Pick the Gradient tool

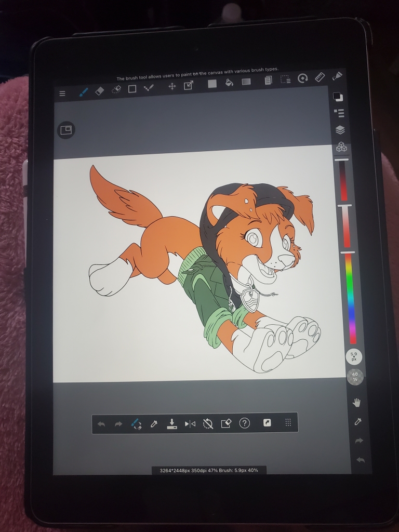pos(246,82)
